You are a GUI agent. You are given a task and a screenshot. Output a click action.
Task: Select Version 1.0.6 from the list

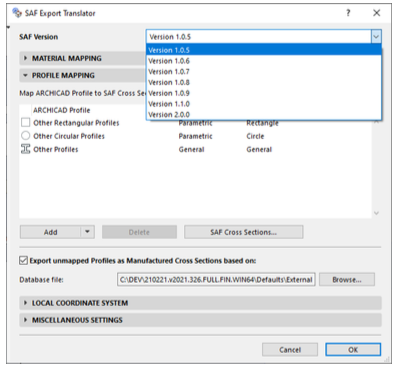[x=264, y=61]
